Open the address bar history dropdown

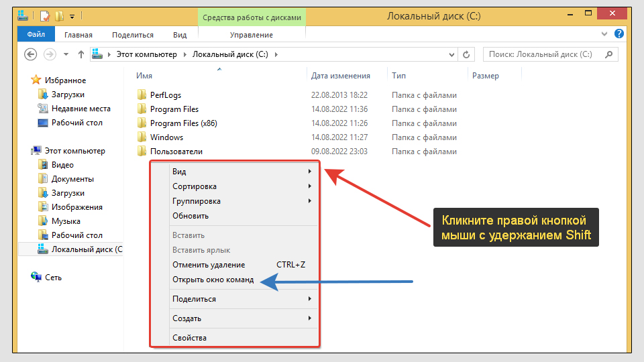pos(451,54)
